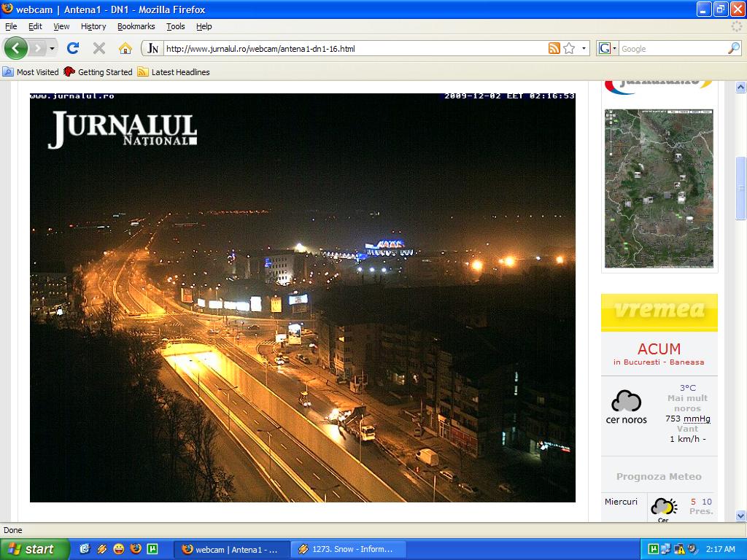747x560 pixels.
Task: Click the 753 mmHg pressure value
Action: pyautogui.click(x=687, y=419)
